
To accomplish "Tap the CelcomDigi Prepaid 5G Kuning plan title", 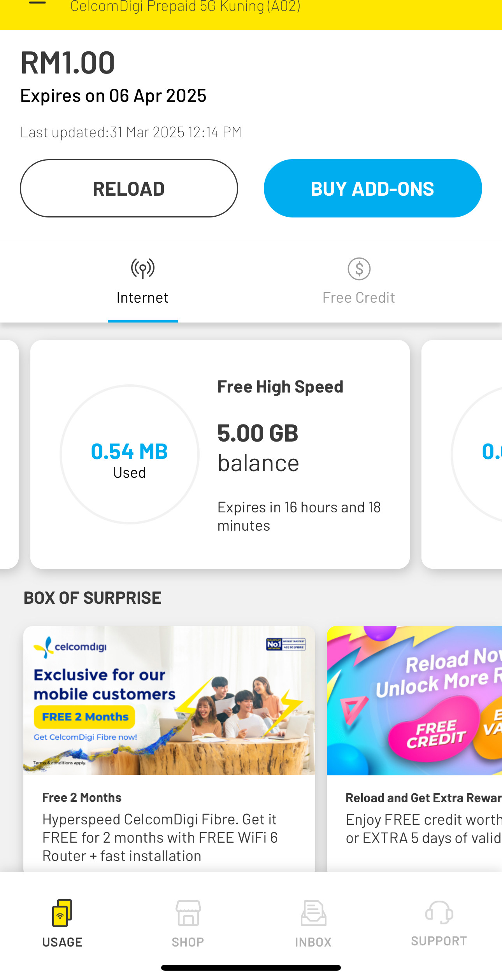I will coord(185,7).
